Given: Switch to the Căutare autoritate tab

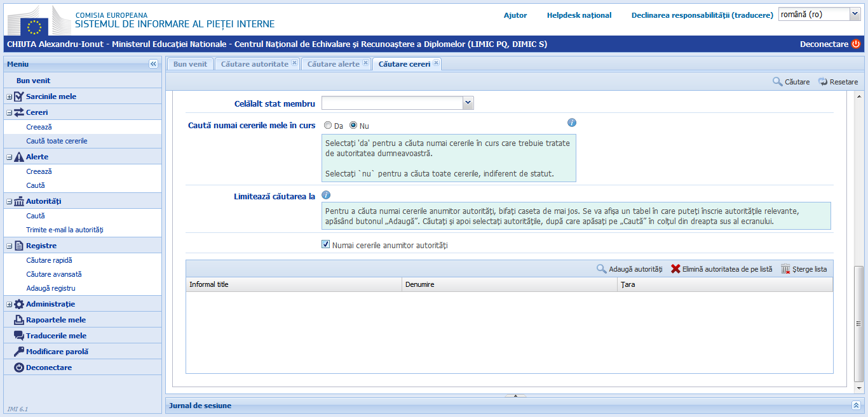Looking at the screenshot, I should (254, 64).
